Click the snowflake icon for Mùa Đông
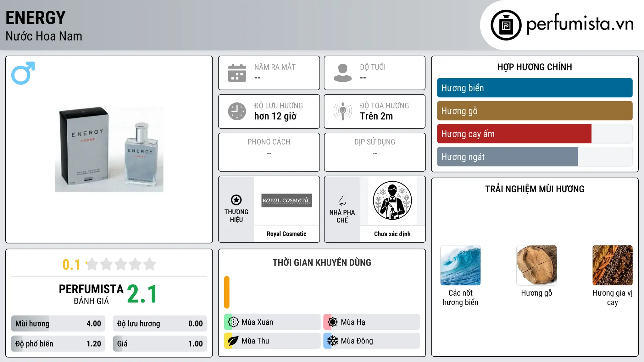The image size is (644, 362). (332, 341)
